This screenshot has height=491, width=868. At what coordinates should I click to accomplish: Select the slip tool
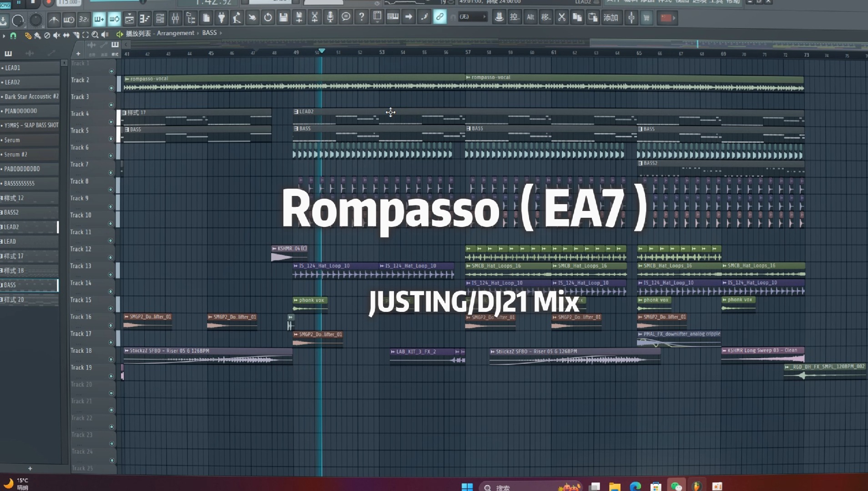point(66,35)
